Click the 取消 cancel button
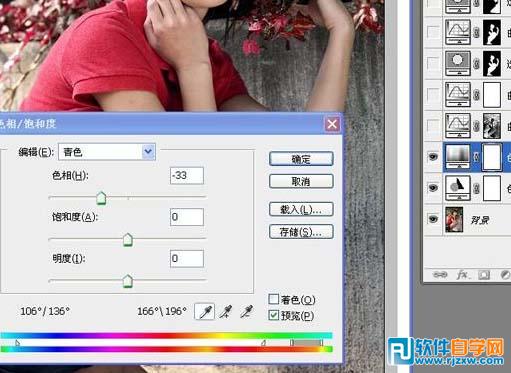Viewport: 511px width, 373px height. pos(301,181)
